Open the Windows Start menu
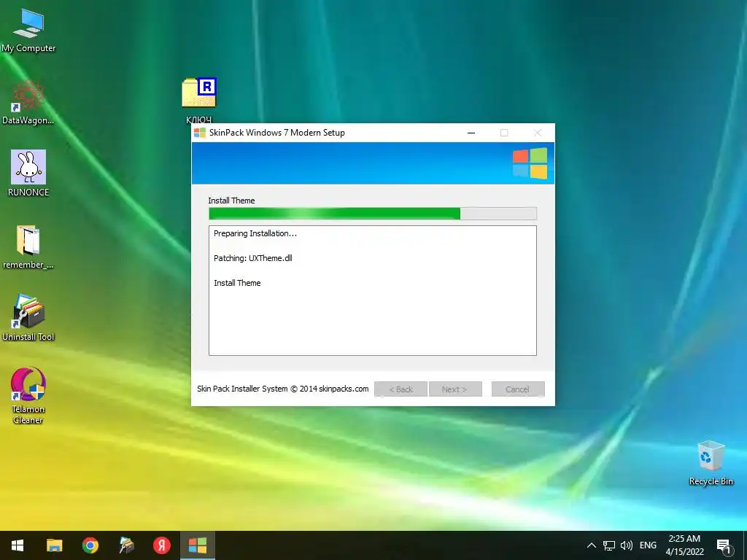Screen dimensions: 747x560 coord(18,545)
